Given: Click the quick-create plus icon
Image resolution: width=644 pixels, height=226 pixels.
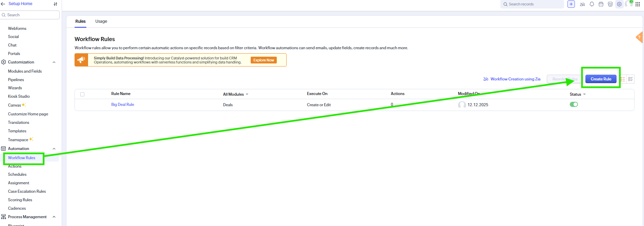Looking at the screenshot, I should 571,4.
